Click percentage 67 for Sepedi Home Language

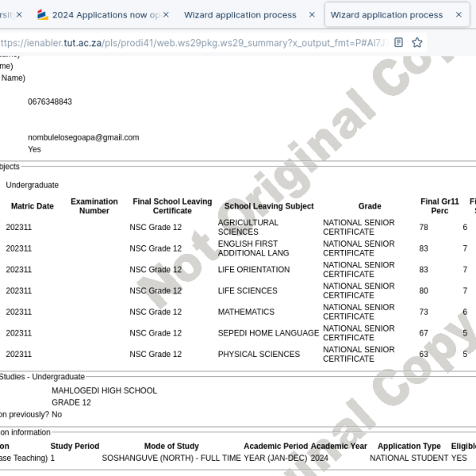tap(424, 333)
